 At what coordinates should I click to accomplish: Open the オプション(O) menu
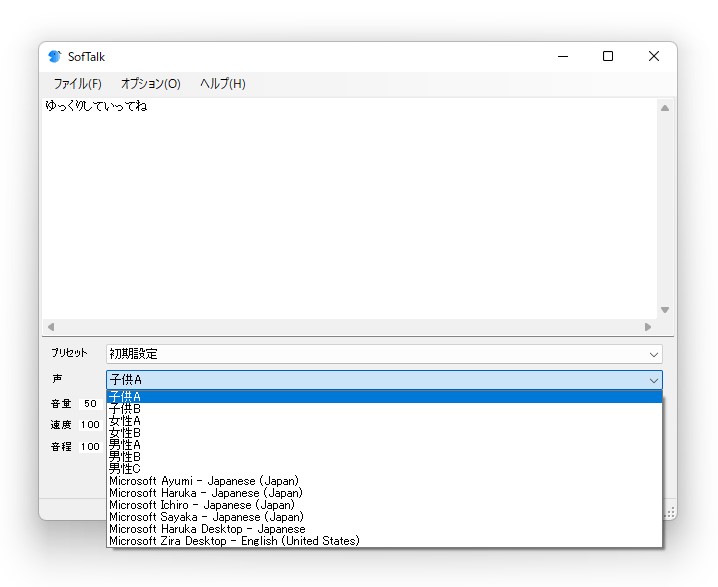tap(151, 84)
